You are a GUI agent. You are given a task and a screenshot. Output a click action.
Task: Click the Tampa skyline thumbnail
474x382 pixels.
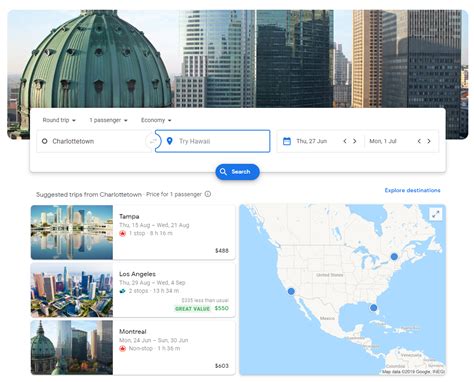[x=72, y=232]
